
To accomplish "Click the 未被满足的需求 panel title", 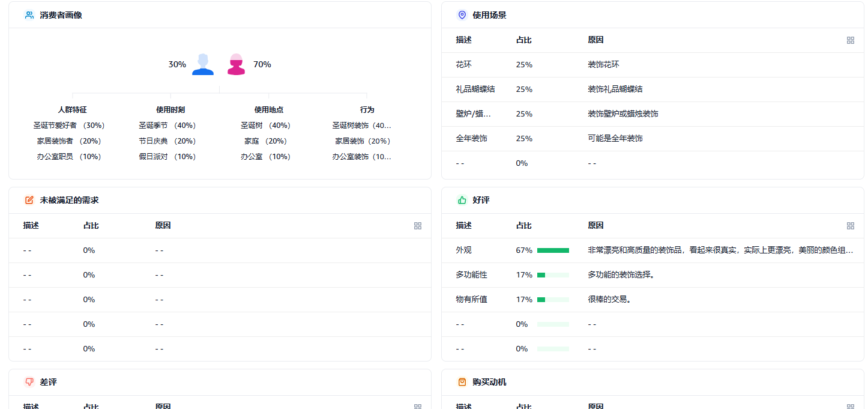I will [69, 200].
